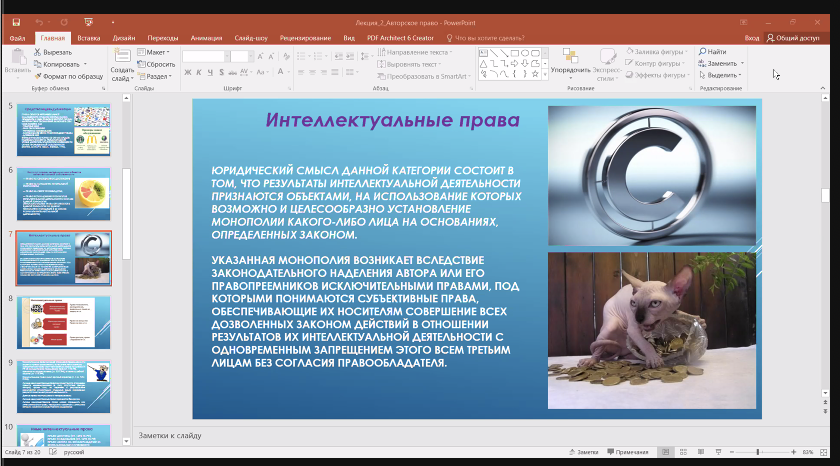This screenshot has width=840, height=466.
Task: Justify the text
Action: tap(335, 72)
